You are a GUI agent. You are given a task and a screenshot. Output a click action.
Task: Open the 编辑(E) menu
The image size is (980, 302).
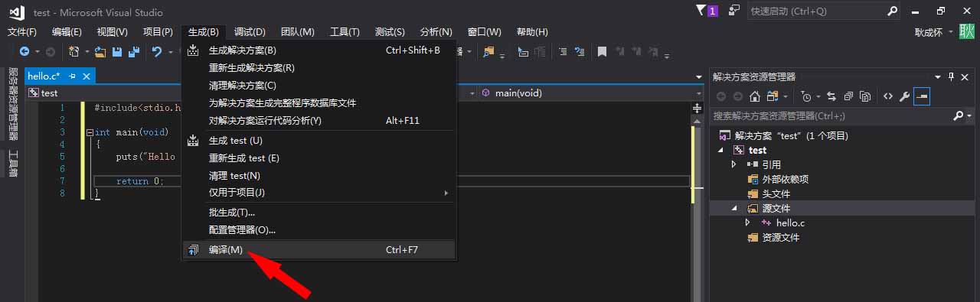point(67,31)
